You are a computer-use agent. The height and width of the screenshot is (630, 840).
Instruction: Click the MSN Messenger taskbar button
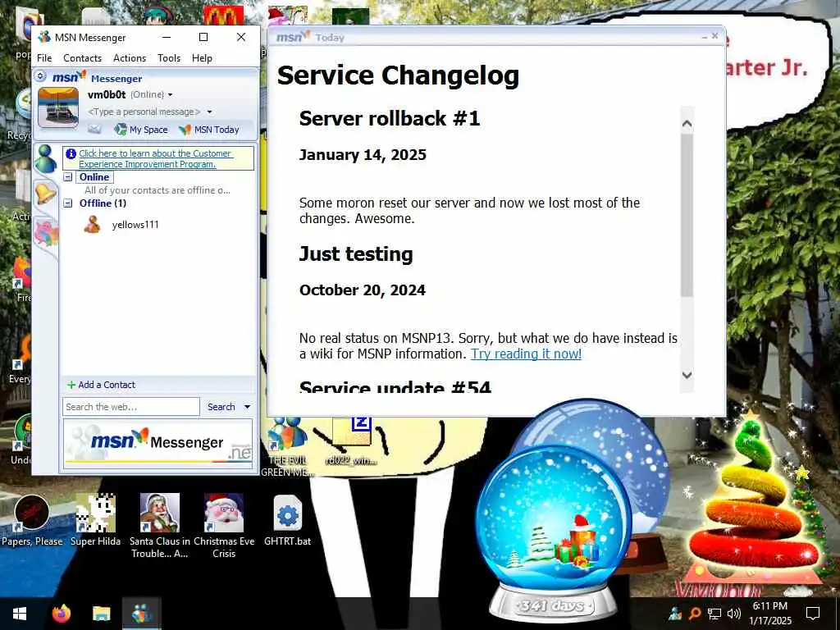tap(141, 614)
